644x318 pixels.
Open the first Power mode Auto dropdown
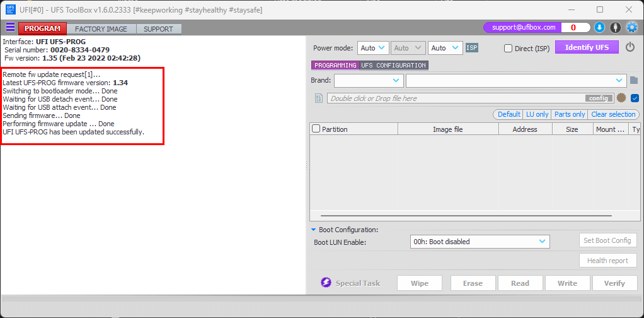click(373, 48)
